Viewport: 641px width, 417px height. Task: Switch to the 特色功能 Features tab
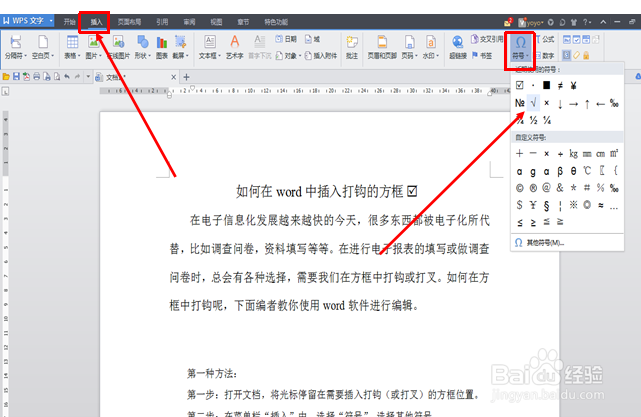276,22
